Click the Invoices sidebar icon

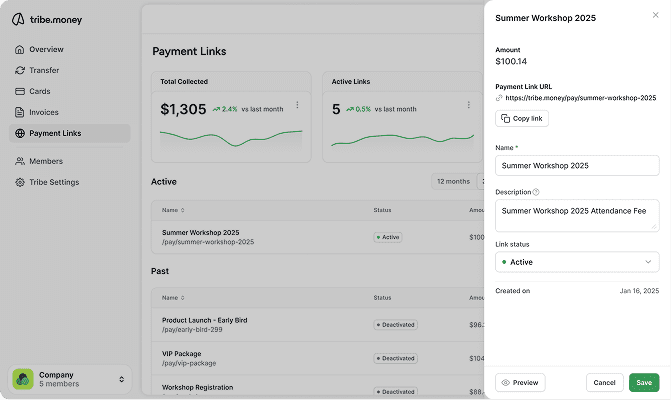[x=20, y=112]
